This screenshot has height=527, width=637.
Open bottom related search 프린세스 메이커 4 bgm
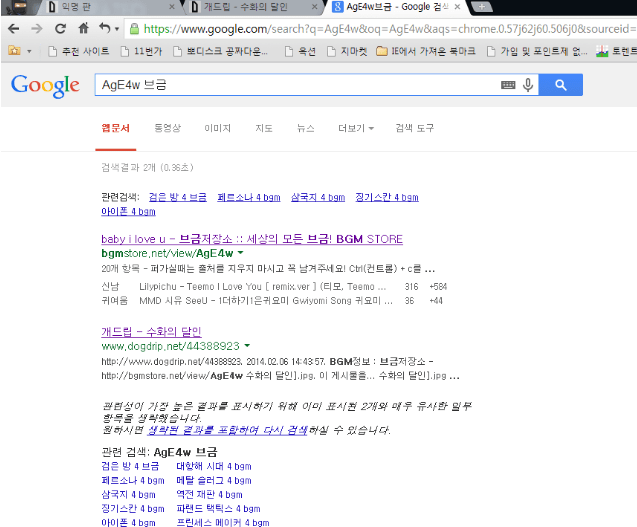223,523
